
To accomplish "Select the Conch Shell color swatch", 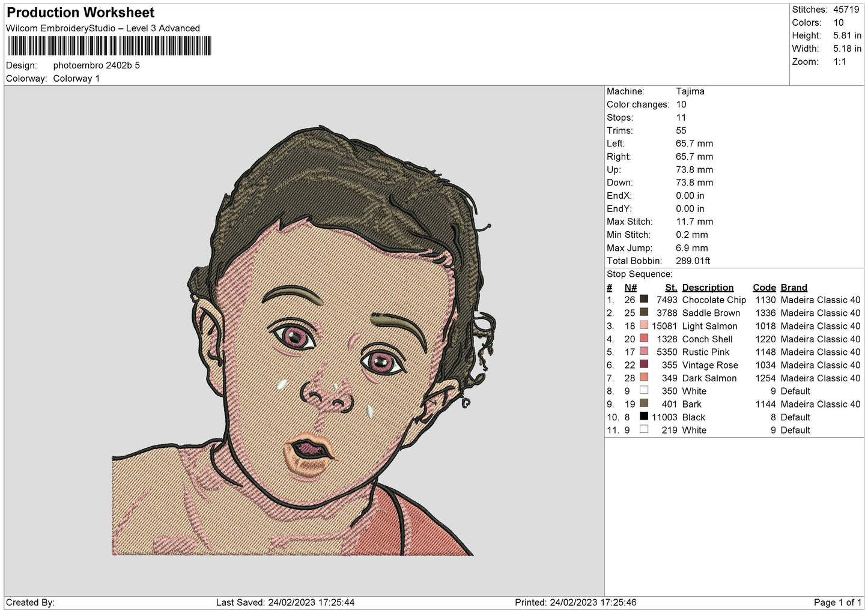I will click(644, 338).
